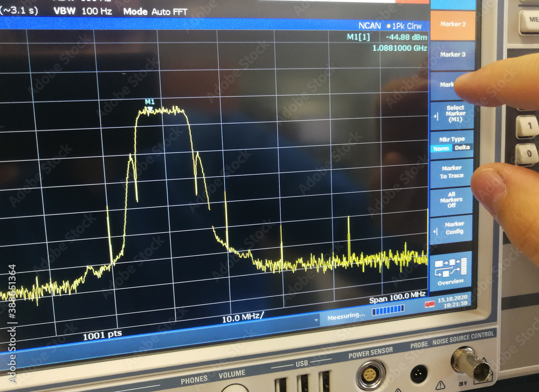Image resolution: width=539 pixels, height=392 pixels.
Task: Click the 10.0 MHz/ division label
Action: coord(243,318)
